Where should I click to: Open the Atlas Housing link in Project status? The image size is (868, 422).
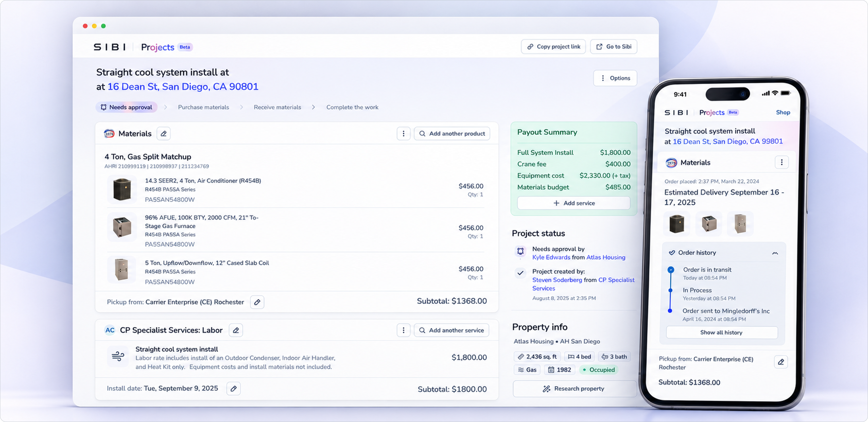(606, 257)
